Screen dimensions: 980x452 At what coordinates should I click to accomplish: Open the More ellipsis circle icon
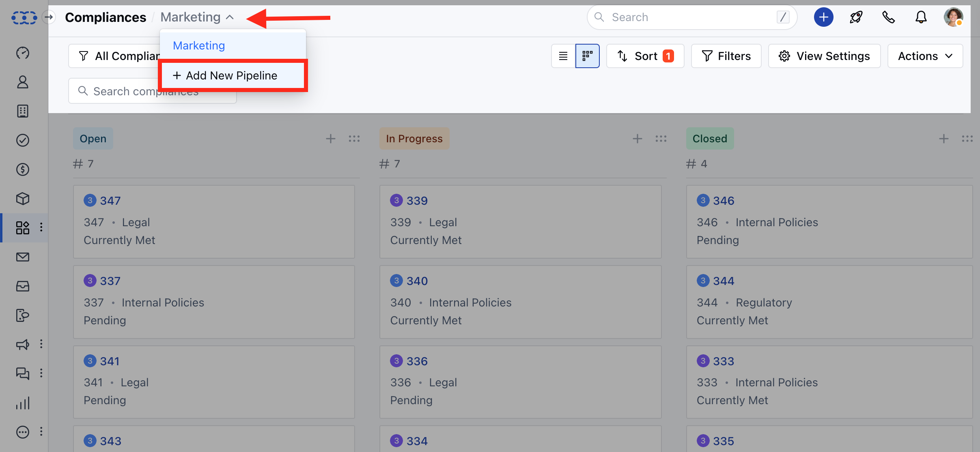pos(23,432)
